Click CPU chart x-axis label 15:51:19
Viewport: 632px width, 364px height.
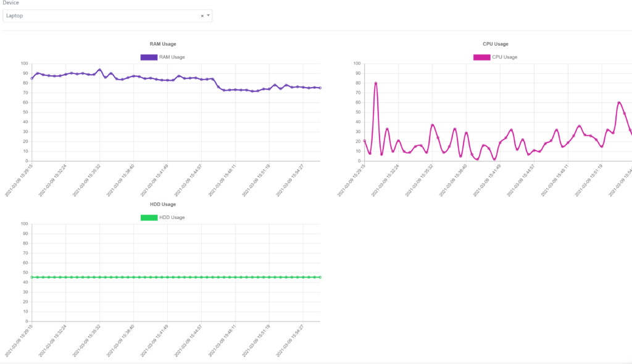click(x=589, y=181)
